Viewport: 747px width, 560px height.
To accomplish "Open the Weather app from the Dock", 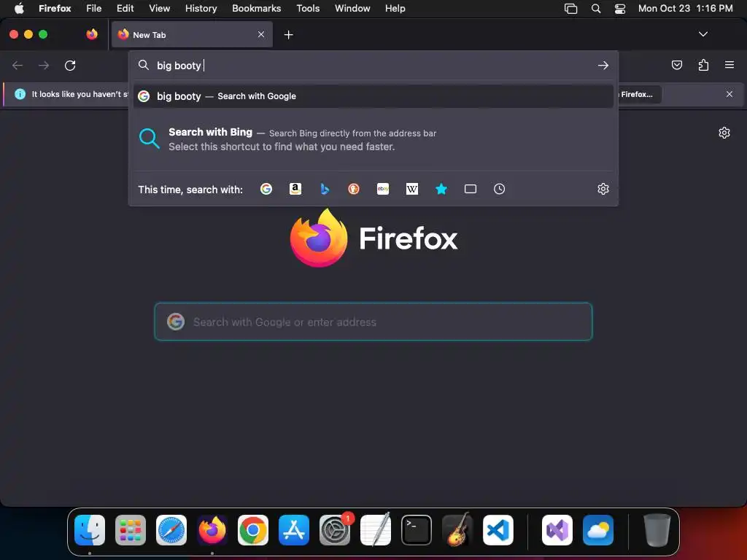I will point(598,530).
